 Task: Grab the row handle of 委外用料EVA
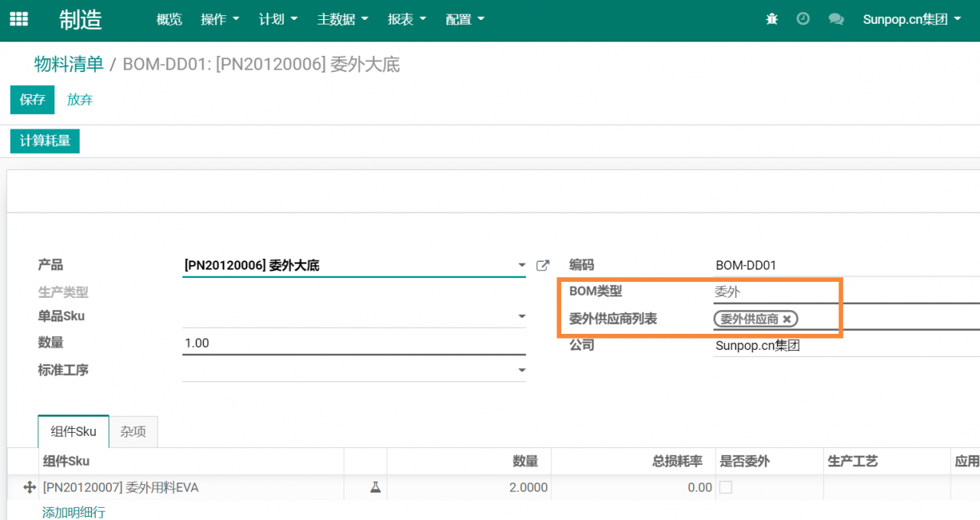30,487
